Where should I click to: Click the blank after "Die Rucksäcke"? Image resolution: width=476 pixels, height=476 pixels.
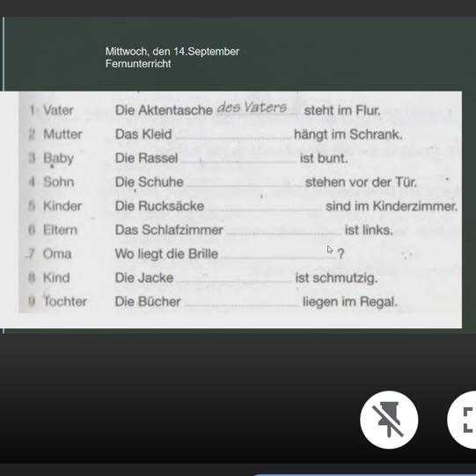click(x=265, y=207)
